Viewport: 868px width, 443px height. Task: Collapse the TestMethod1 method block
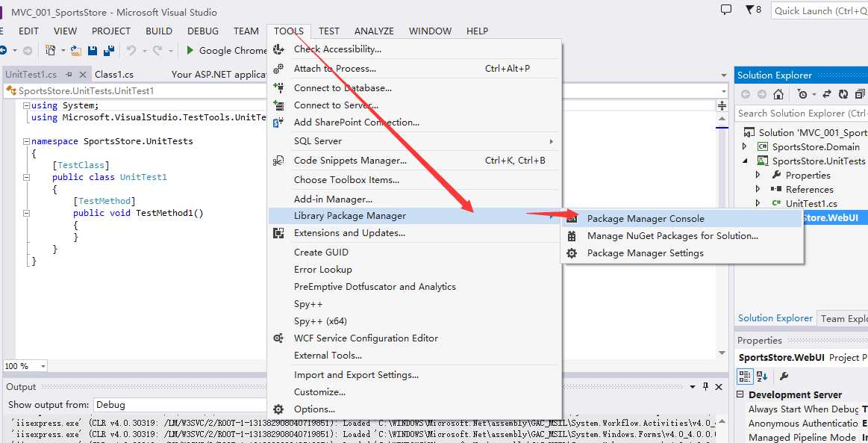26,213
